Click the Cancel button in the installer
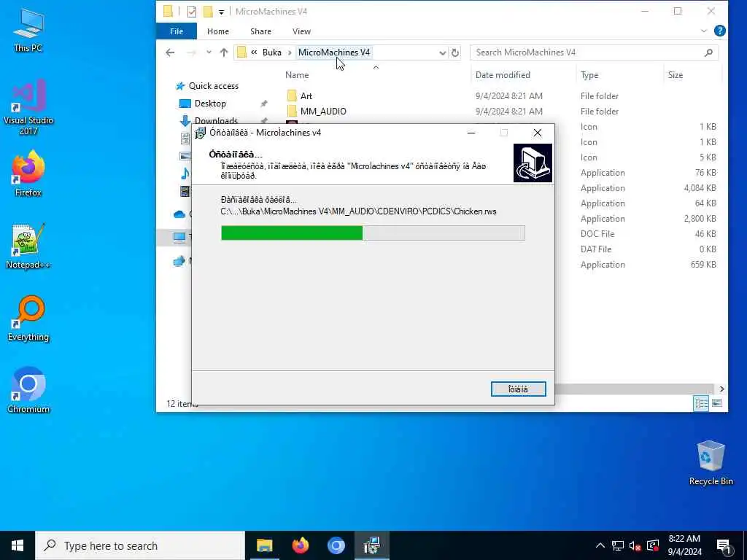The width and height of the screenshot is (747, 560). pos(519,389)
